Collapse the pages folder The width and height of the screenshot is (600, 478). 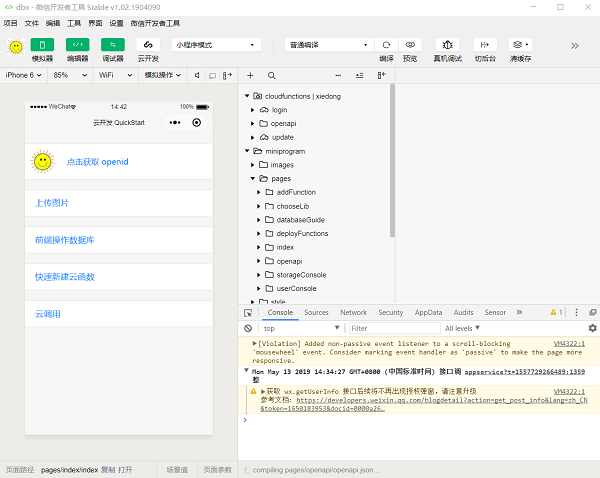click(x=253, y=178)
